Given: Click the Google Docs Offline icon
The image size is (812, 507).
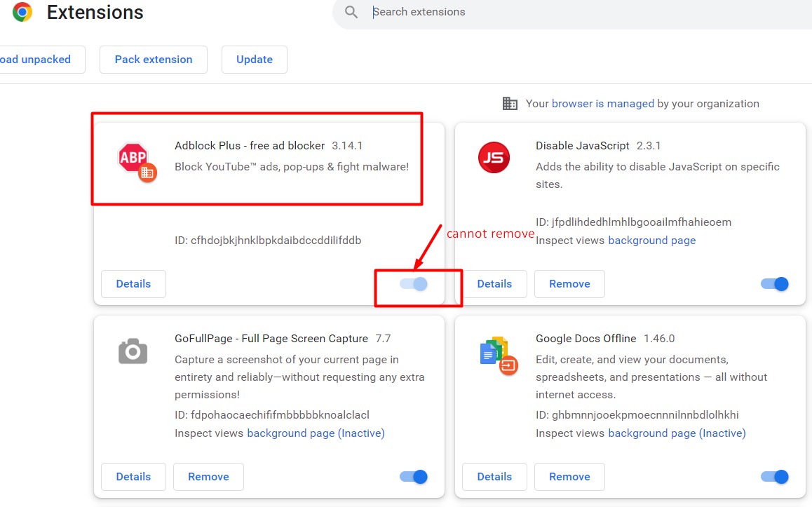Looking at the screenshot, I should pyautogui.click(x=497, y=355).
